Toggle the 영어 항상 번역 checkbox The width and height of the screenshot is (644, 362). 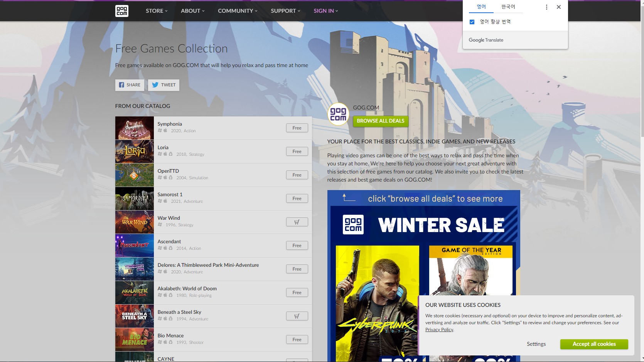(472, 22)
